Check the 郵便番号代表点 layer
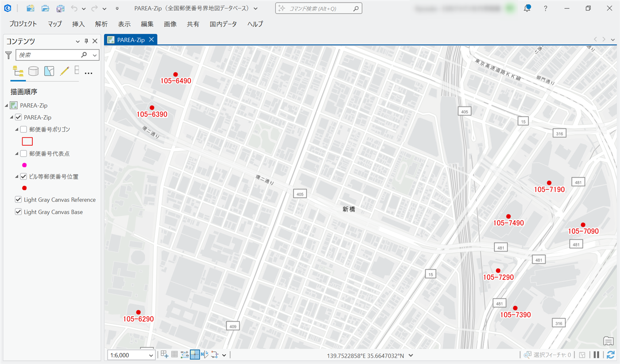Viewport: 620px width, 364px height. tap(24, 154)
